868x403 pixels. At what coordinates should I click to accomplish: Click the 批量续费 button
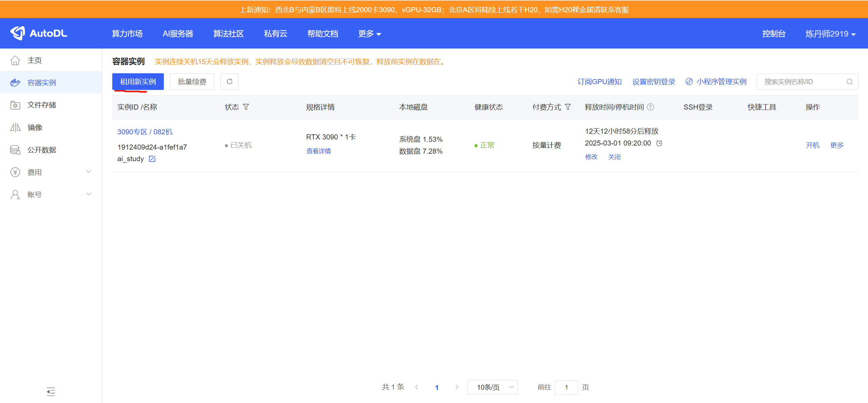point(192,82)
